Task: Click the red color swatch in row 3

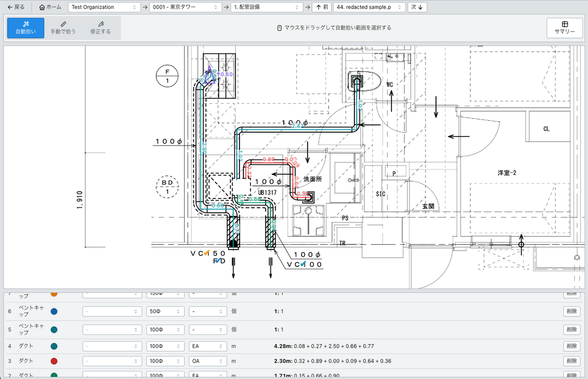Action: coord(54,361)
